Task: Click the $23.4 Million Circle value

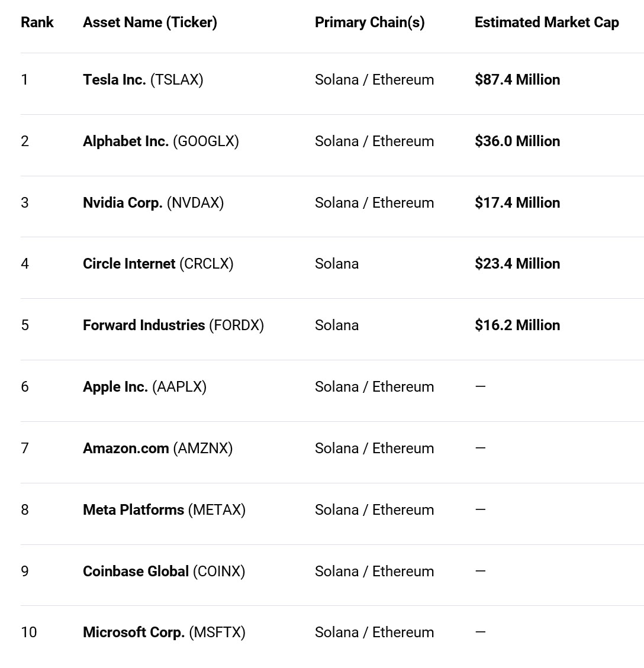Action: [x=517, y=264]
